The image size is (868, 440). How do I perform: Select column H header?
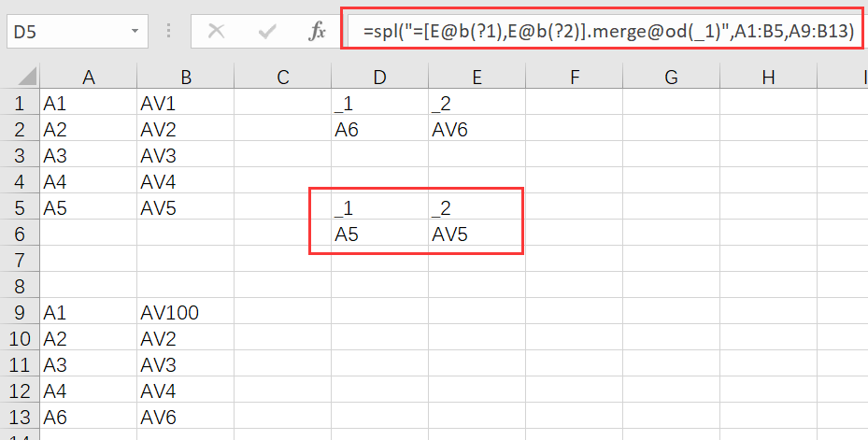[x=768, y=78]
